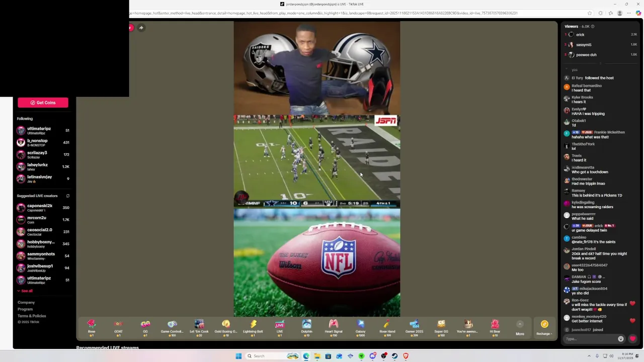Open laheylurkz live channel

(43, 167)
